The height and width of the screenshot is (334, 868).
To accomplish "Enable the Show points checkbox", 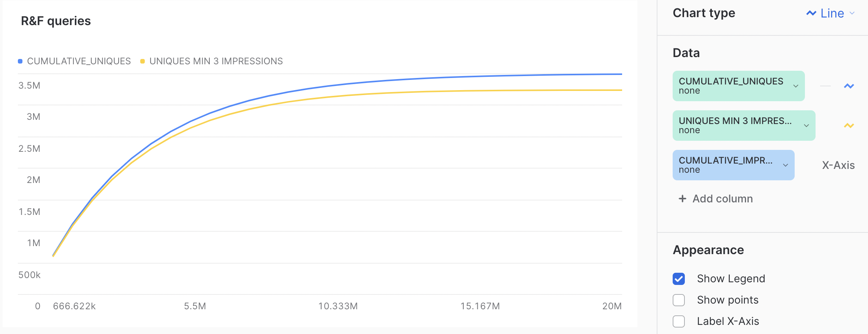I will pyautogui.click(x=679, y=300).
